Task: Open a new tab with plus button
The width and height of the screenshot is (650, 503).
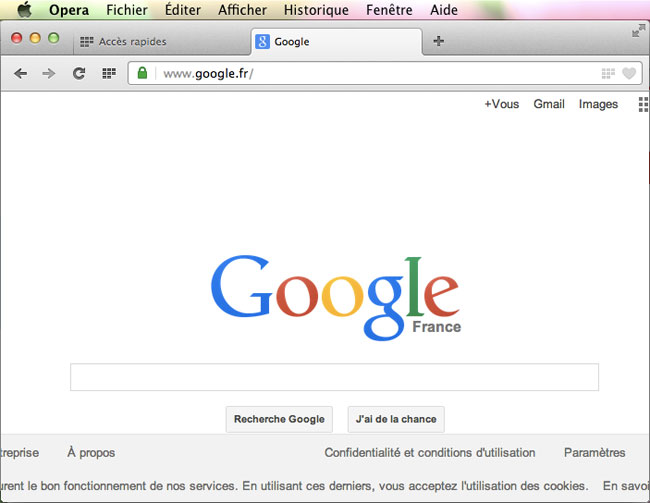Action: coord(439,41)
